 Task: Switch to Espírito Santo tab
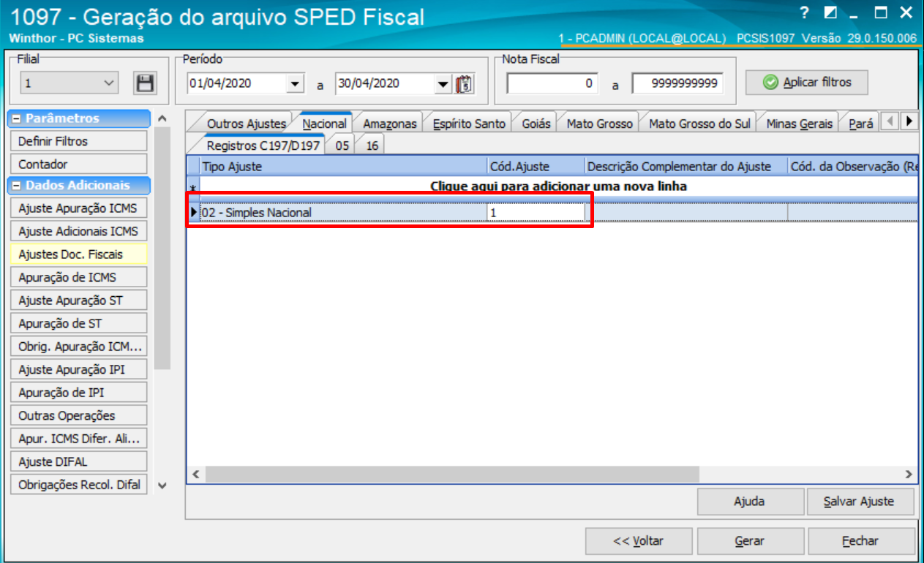point(469,124)
